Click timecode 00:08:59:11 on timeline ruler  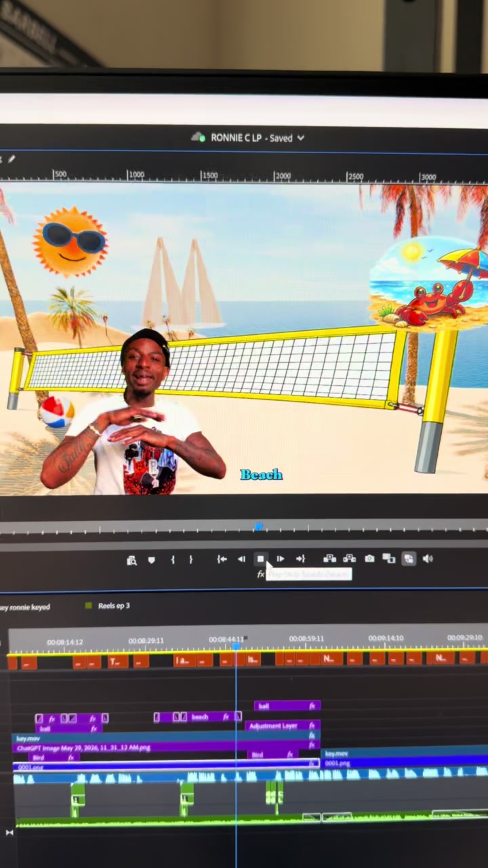click(x=306, y=639)
